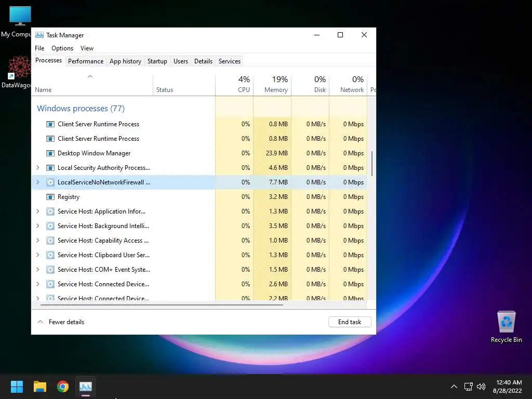Expand Service Host: Background Intelli... row
The image size is (532, 399).
(37, 226)
